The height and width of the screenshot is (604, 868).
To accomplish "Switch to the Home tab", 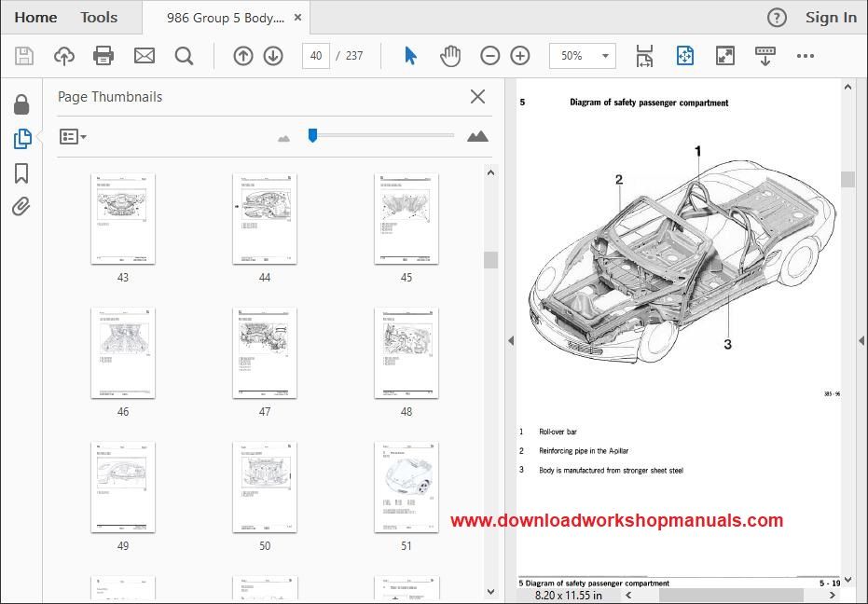I will coord(35,18).
